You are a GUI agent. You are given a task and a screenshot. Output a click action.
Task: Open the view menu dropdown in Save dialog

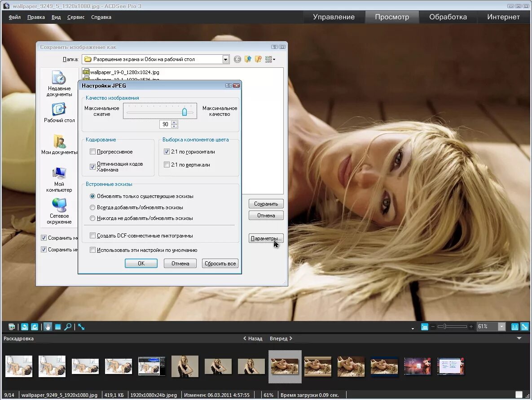pyautogui.click(x=270, y=59)
